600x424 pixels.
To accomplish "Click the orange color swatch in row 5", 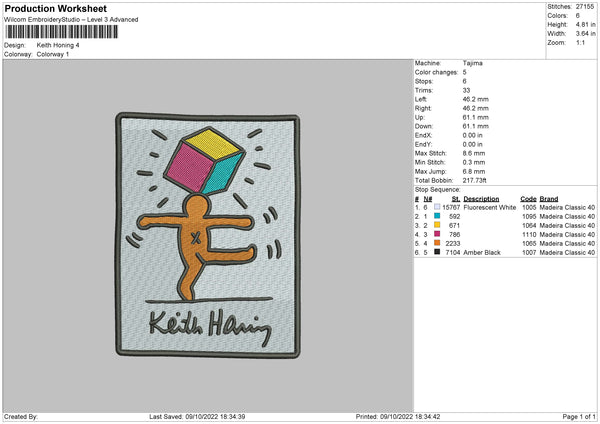I will (x=437, y=243).
